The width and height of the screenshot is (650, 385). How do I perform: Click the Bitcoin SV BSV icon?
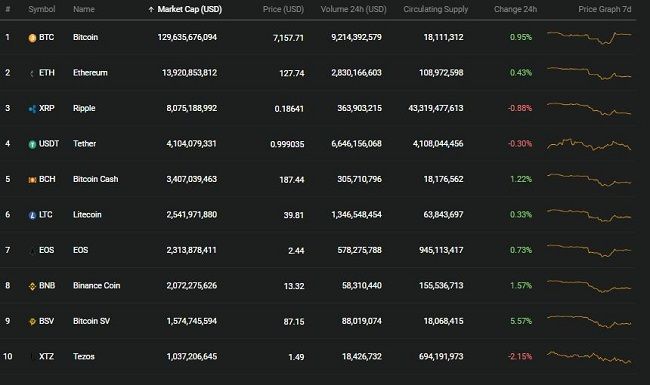point(32,322)
